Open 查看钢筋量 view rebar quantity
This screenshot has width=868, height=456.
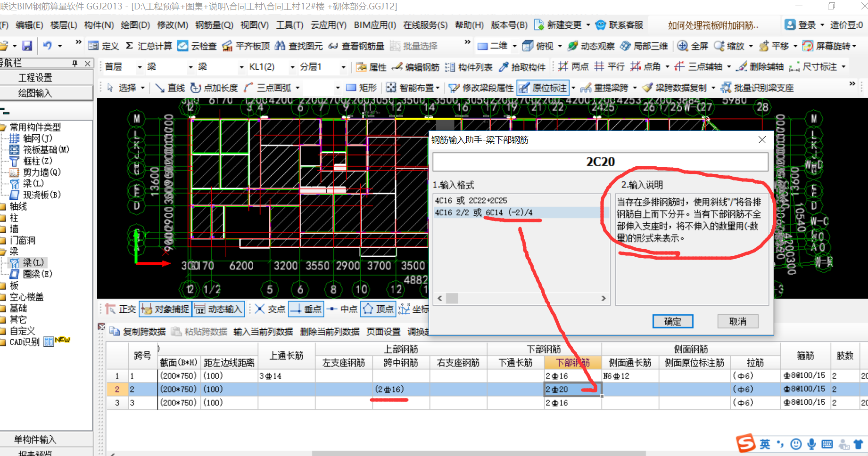(x=356, y=46)
